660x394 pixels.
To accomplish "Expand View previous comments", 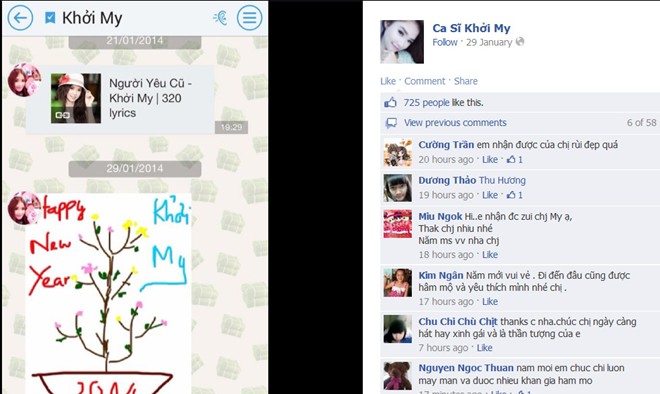I will (x=455, y=122).
